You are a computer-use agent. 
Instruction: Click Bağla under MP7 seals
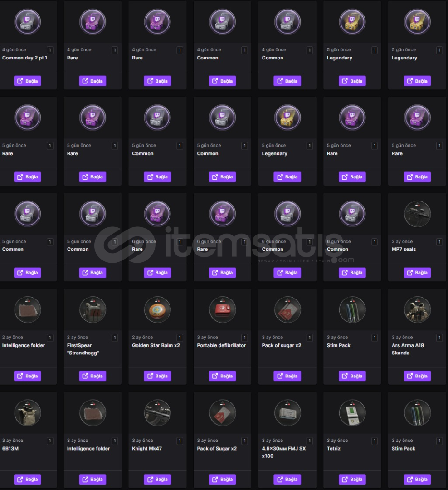tap(417, 273)
